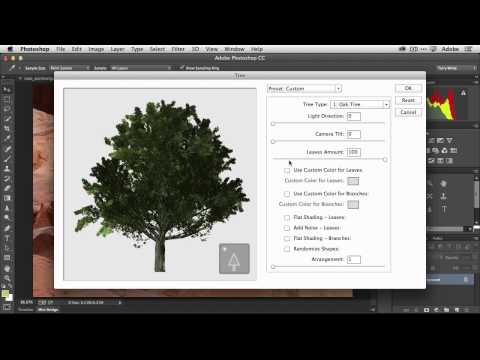The image size is (480, 360).
Task: Open the Apple menu
Action: click(x=10, y=49)
